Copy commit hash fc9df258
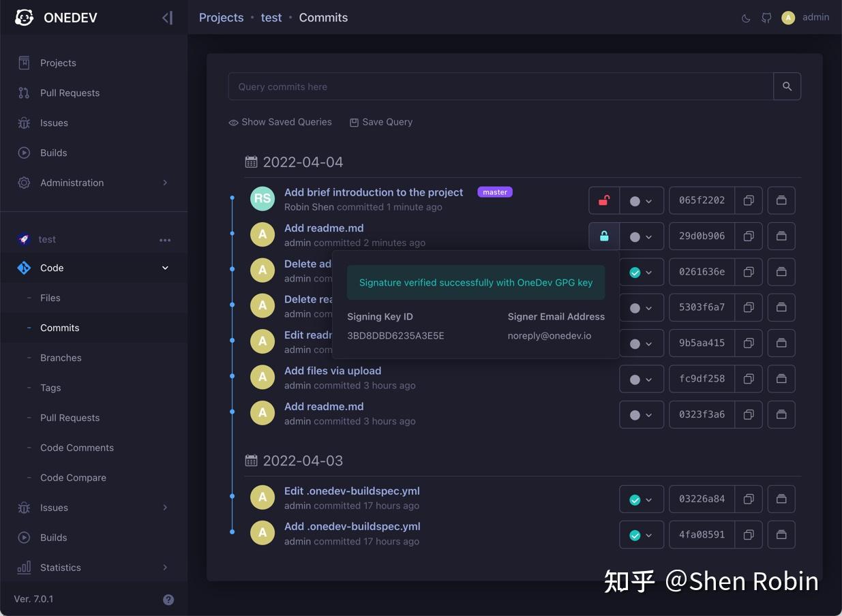842x616 pixels. click(x=748, y=379)
